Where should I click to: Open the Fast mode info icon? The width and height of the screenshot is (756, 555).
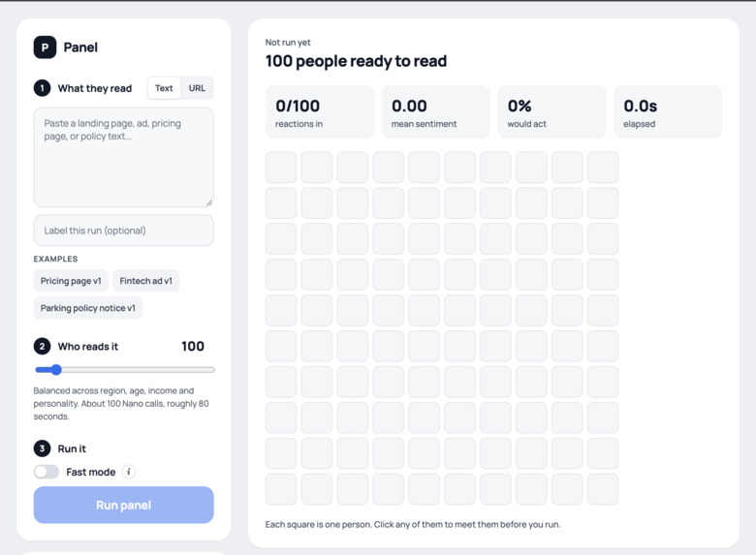128,472
